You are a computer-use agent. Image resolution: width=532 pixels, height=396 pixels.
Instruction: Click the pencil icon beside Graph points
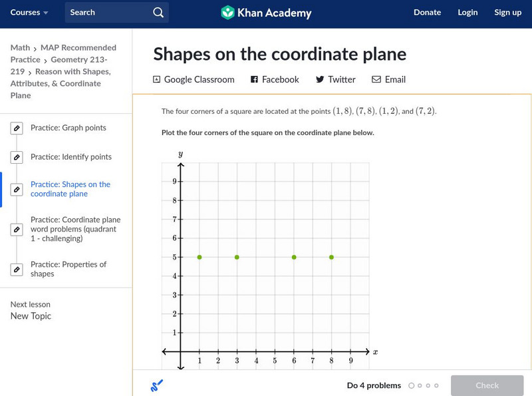point(17,128)
